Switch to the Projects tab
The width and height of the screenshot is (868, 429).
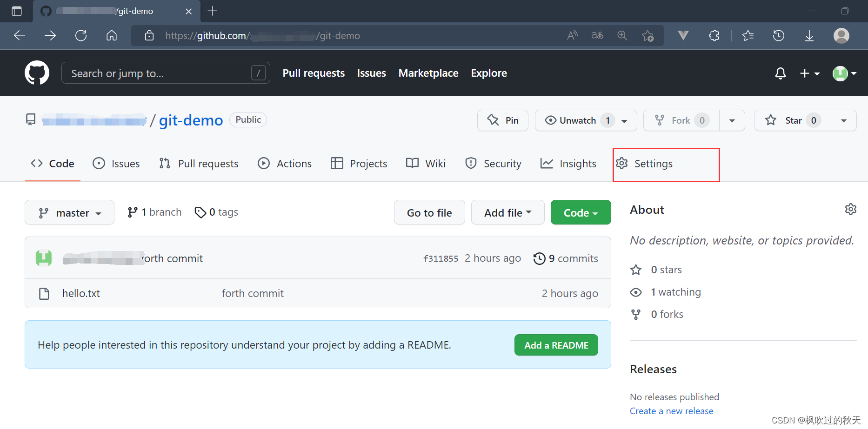pos(359,164)
